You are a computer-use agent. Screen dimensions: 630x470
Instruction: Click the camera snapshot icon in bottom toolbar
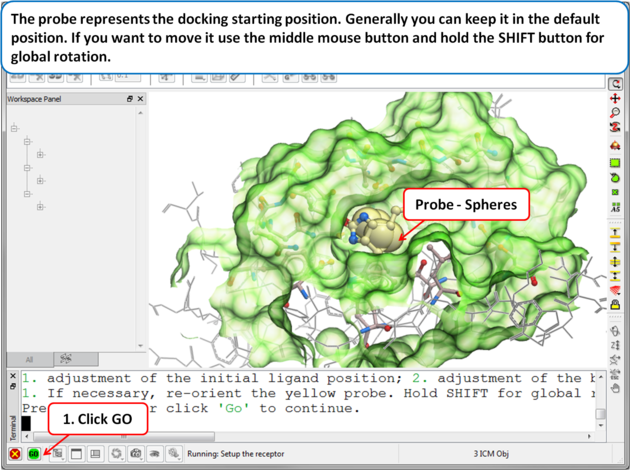pyautogui.click(x=135, y=454)
